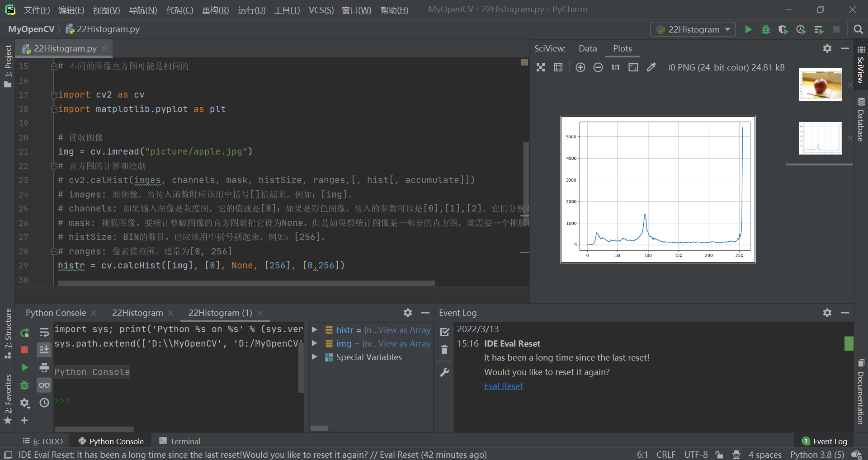
Task: Set plot view to 1:1 actual size
Action: click(x=615, y=67)
